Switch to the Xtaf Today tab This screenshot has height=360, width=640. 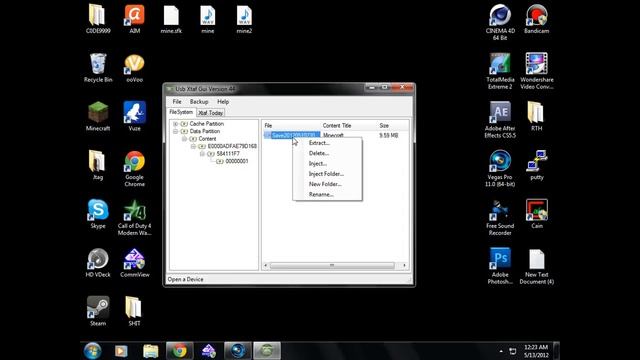pyautogui.click(x=210, y=113)
